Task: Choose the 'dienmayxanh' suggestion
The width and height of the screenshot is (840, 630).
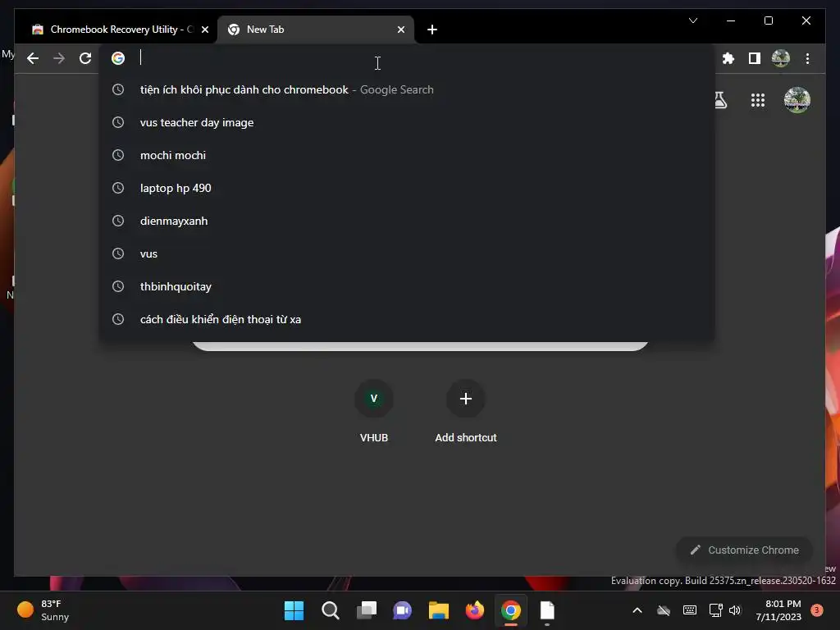Action: pos(407,221)
